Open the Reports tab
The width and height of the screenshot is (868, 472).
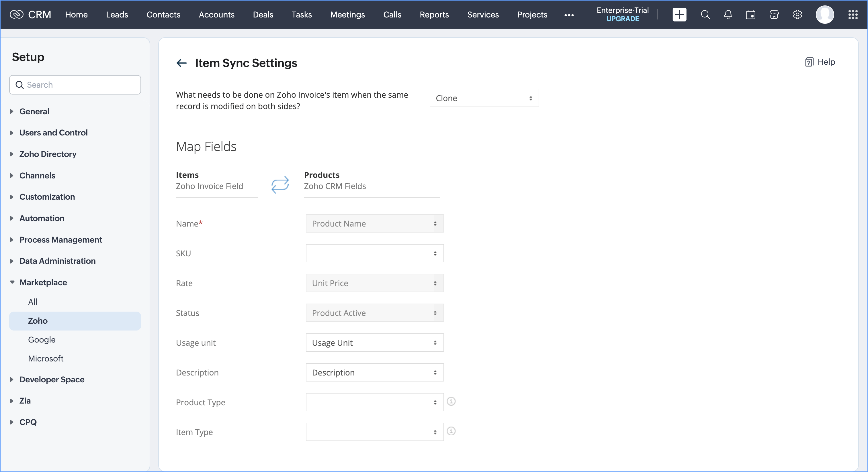click(x=434, y=15)
